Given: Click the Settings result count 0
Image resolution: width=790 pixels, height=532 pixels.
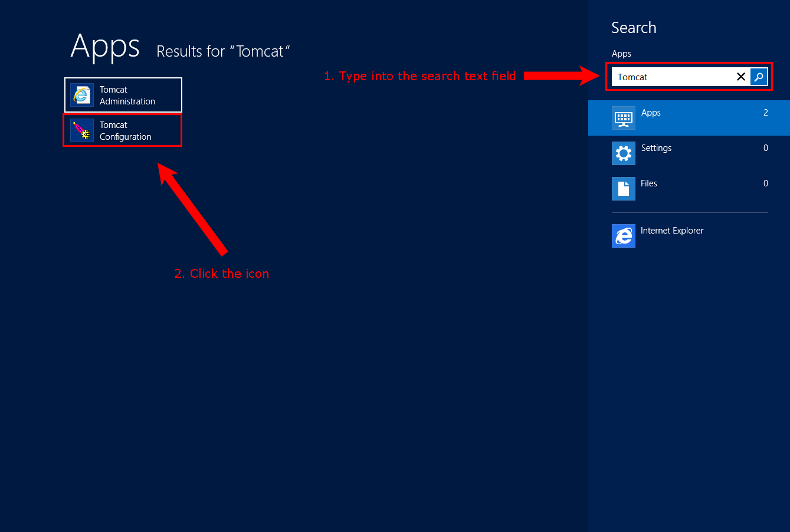Looking at the screenshot, I should [x=766, y=148].
